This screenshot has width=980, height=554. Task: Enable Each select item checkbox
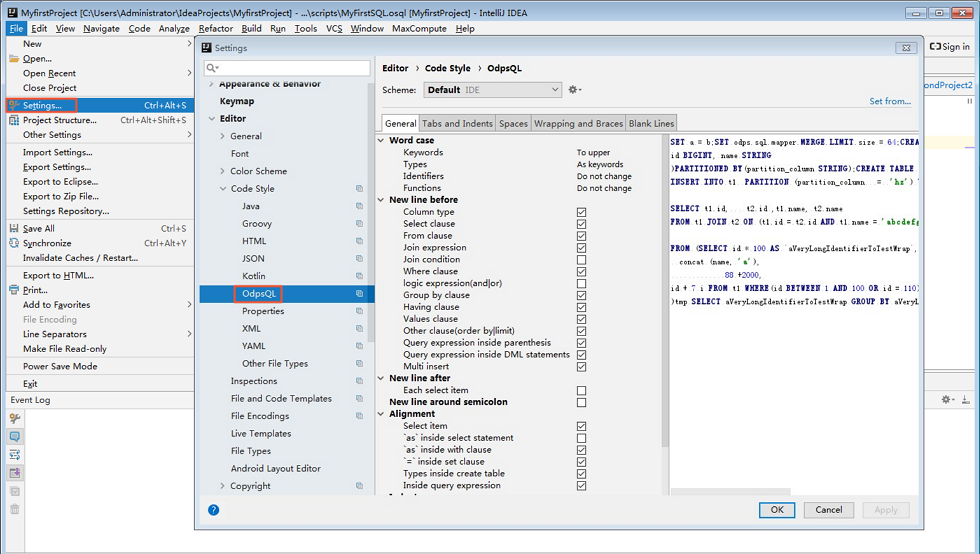tap(581, 390)
